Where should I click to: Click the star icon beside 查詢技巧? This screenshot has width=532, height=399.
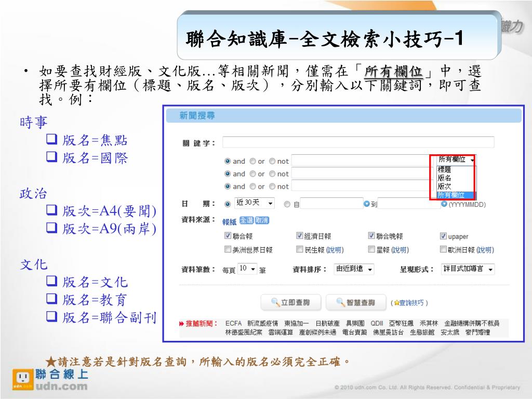coord(396,303)
